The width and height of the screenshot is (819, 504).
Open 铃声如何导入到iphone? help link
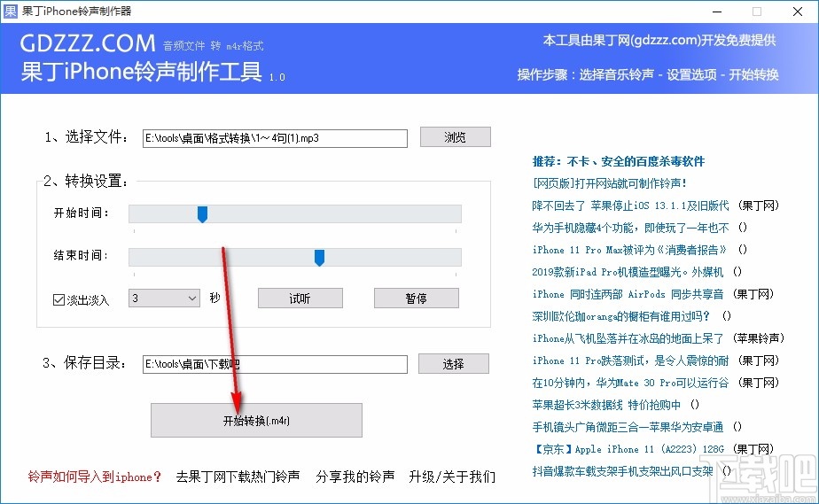pos(95,477)
